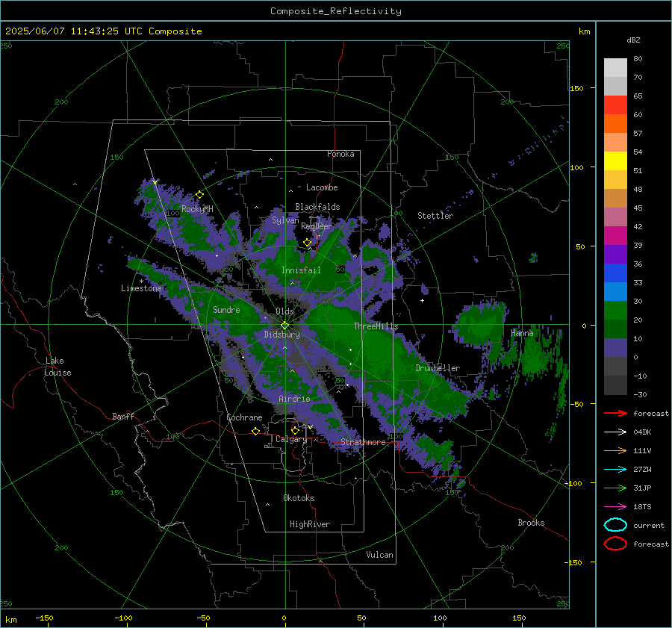Click the Innisfail town label

[301, 270]
